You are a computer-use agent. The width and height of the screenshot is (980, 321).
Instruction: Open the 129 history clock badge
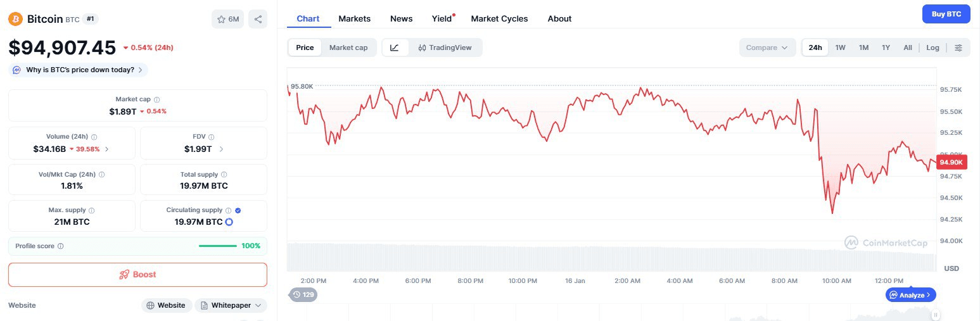pyautogui.click(x=303, y=294)
